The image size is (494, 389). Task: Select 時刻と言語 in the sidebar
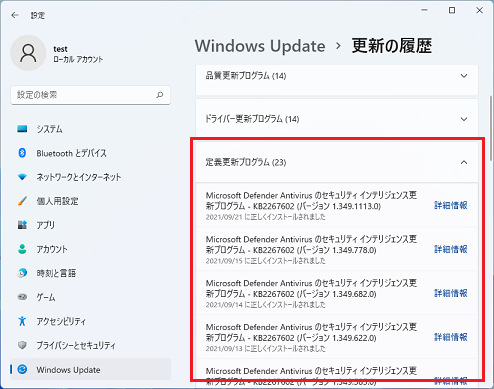click(90, 273)
